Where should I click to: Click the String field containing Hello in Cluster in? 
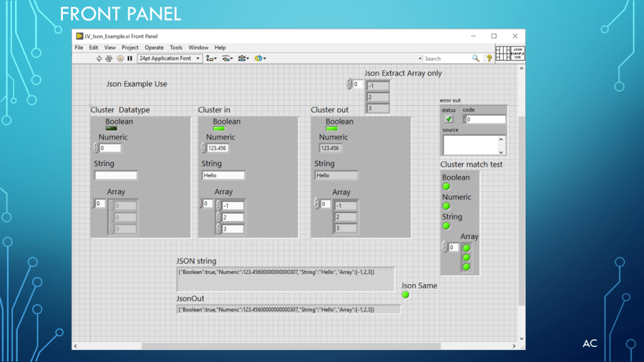[223, 175]
